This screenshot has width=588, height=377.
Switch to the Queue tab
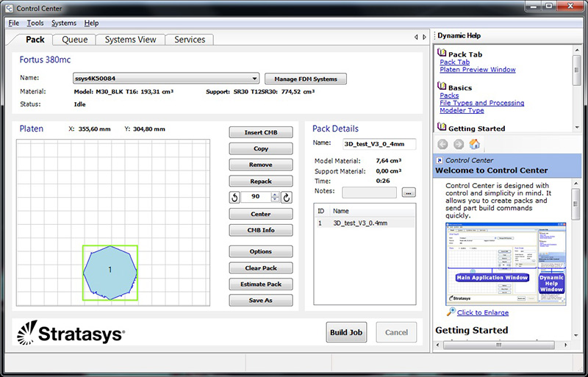pos(75,40)
